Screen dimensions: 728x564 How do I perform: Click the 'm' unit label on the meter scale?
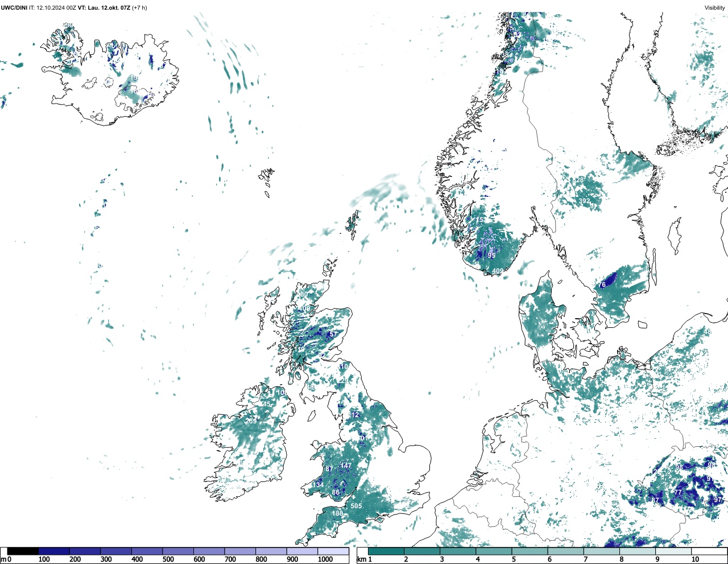tap(3, 559)
